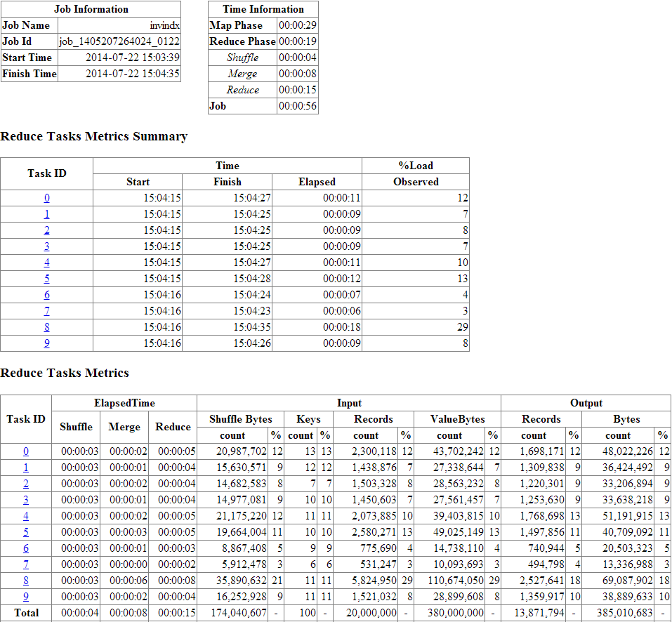The image size is (672, 622).
Task: Click the 'Elapsed' column header in summary
Action: click(317, 182)
